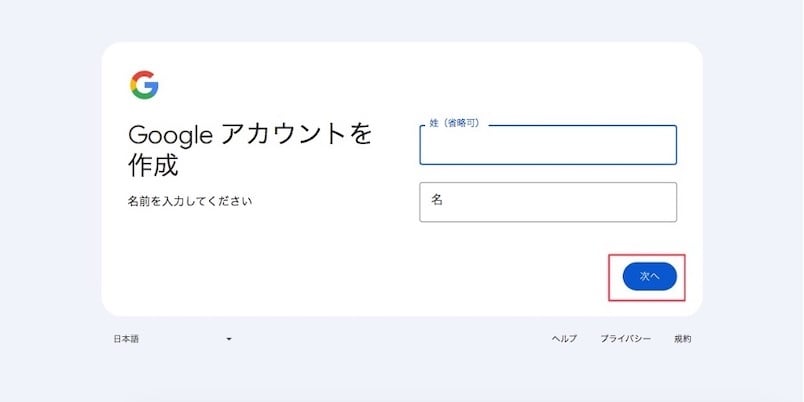Click the Google logo
The image size is (804, 402).
click(144, 85)
